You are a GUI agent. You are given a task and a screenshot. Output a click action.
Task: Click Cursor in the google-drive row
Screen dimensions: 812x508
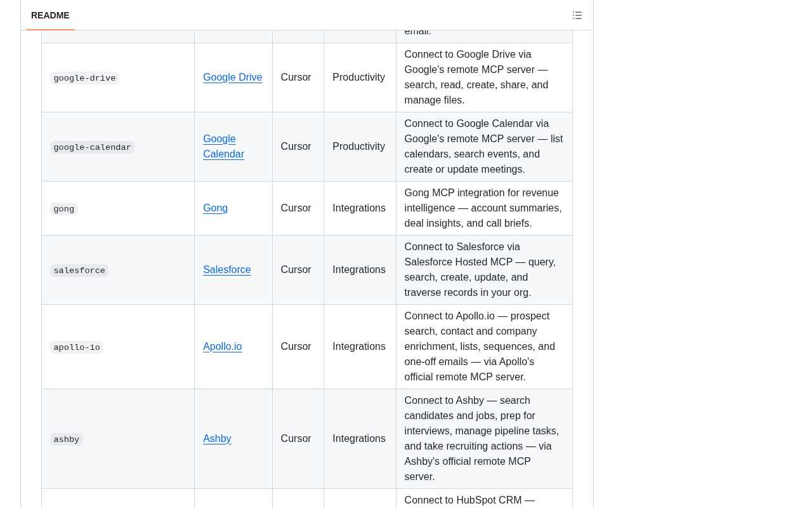tap(296, 77)
